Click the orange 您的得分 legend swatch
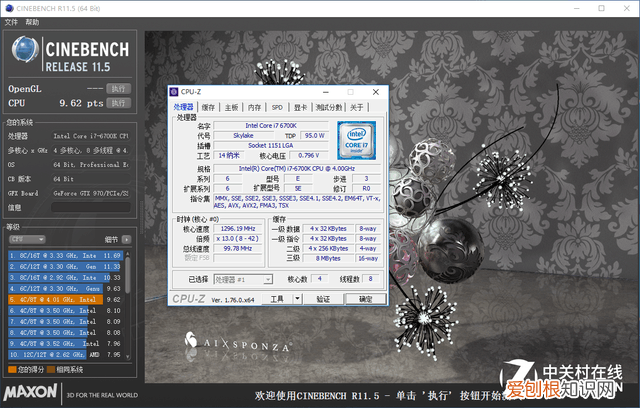This screenshot has height=408, width=640. click(x=10, y=370)
